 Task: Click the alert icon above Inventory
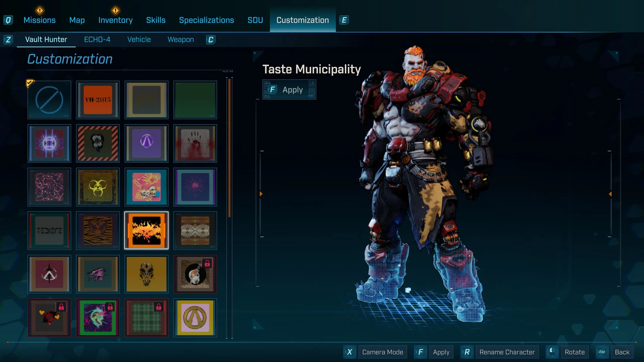(115, 11)
